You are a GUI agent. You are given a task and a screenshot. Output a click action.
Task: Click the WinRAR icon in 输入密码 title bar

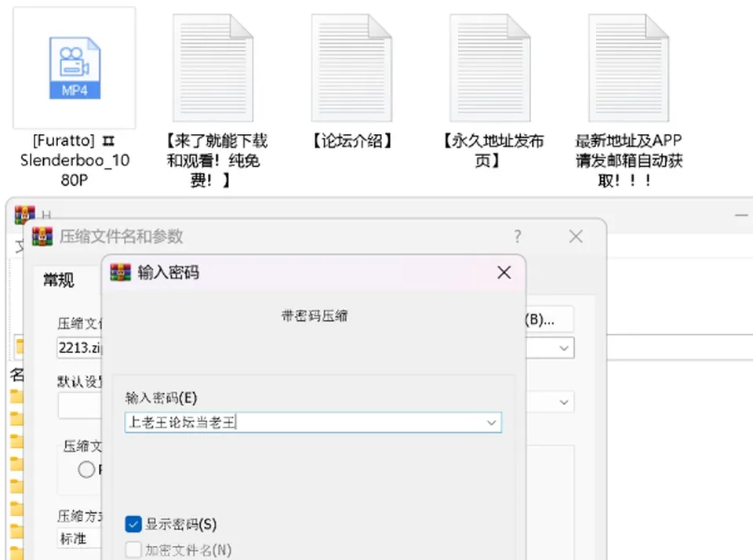(x=121, y=272)
